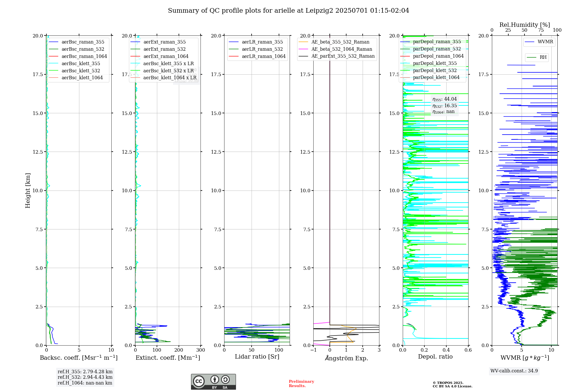Click the orange line swatch for AE_beta_355_532_Raman
This screenshot has height=392, width=577.
coord(304,42)
